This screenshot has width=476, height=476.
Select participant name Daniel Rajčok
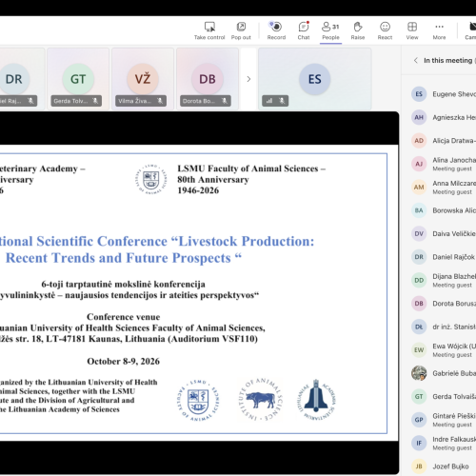[453, 257]
